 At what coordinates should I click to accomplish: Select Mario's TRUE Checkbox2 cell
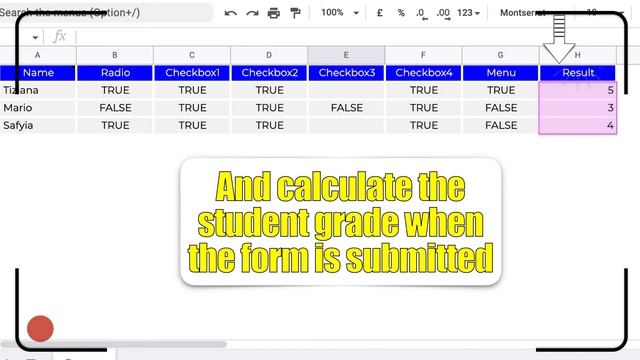pos(269,108)
